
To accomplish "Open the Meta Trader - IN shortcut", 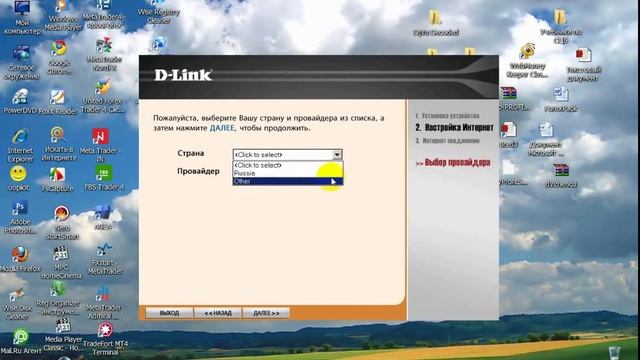I will tap(100, 145).
